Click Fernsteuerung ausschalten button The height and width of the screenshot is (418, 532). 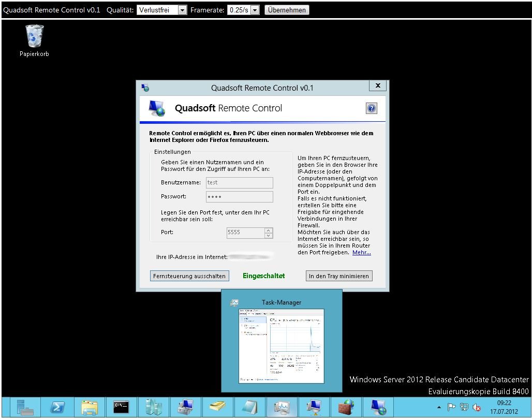click(x=189, y=276)
